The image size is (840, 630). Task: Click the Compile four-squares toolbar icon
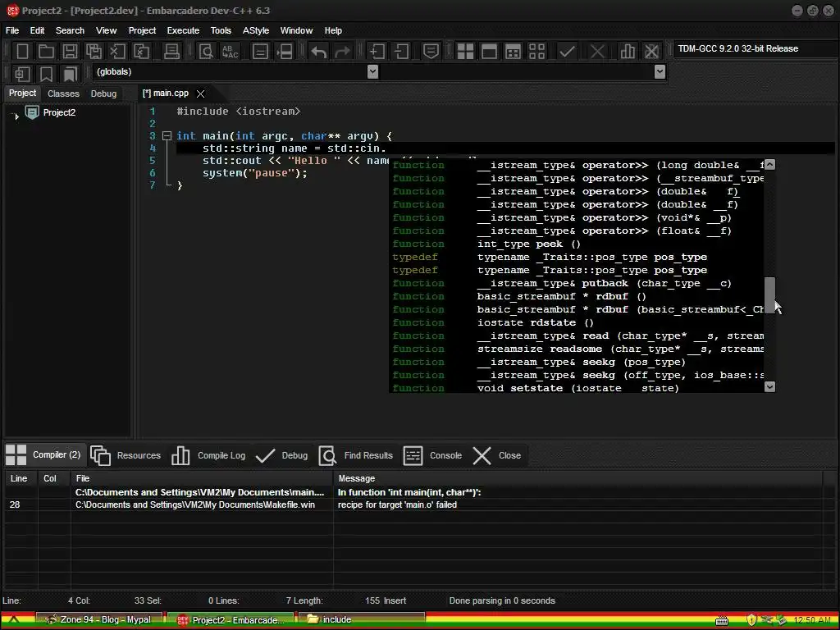(x=465, y=52)
